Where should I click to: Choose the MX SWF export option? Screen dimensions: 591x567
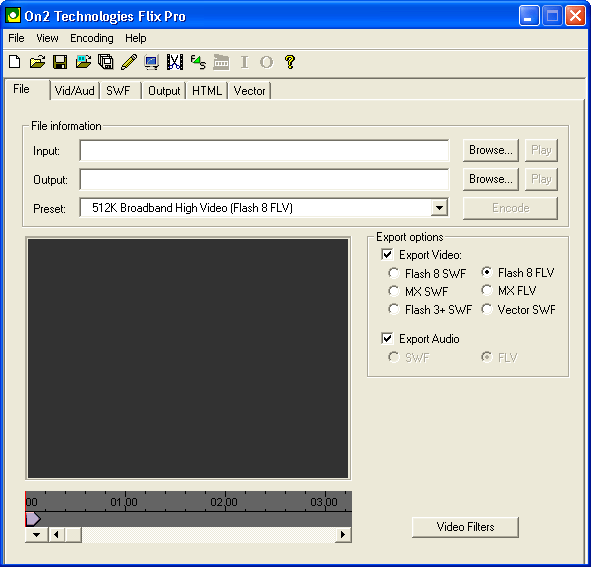pyautogui.click(x=393, y=291)
